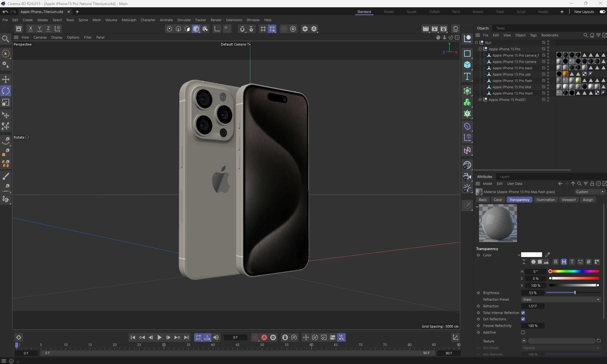Select the Scale tool in left toolbar
The width and height of the screenshot is (607, 364).
(x=6, y=103)
